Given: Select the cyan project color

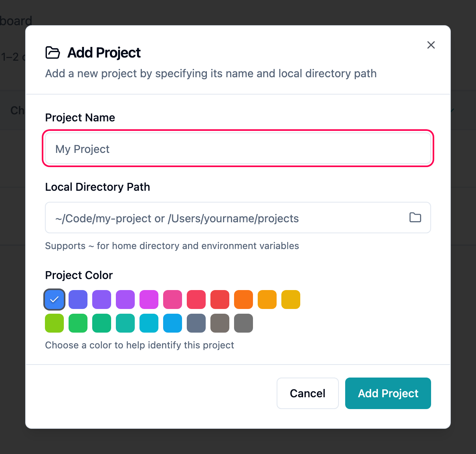Looking at the screenshot, I should coord(149,323).
